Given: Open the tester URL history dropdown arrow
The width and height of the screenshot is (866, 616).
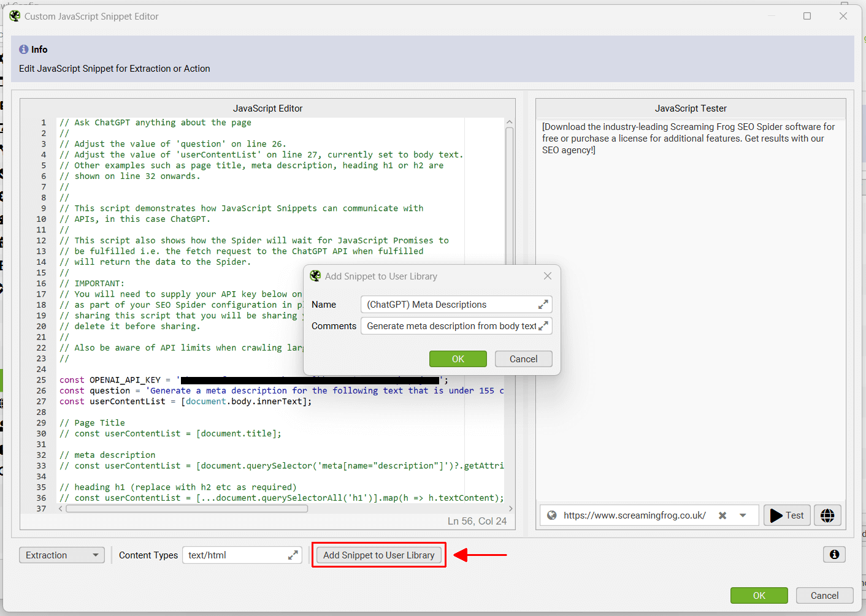Looking at the screenshot, I should pyautogui.click(x=743, y=515).
